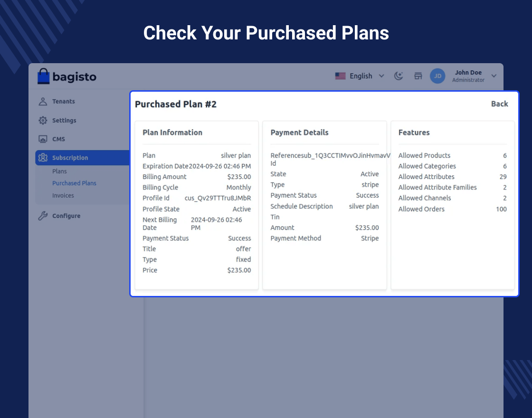Expand the John Doe account chevron
Image resolution: width=532 pixels, height=418 pixels.
(x=494, y=76)
